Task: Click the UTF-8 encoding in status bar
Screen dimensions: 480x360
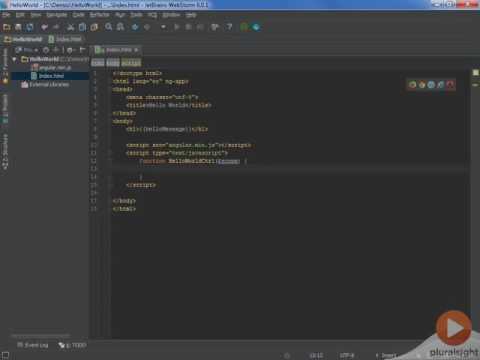Action: point(347,356)
